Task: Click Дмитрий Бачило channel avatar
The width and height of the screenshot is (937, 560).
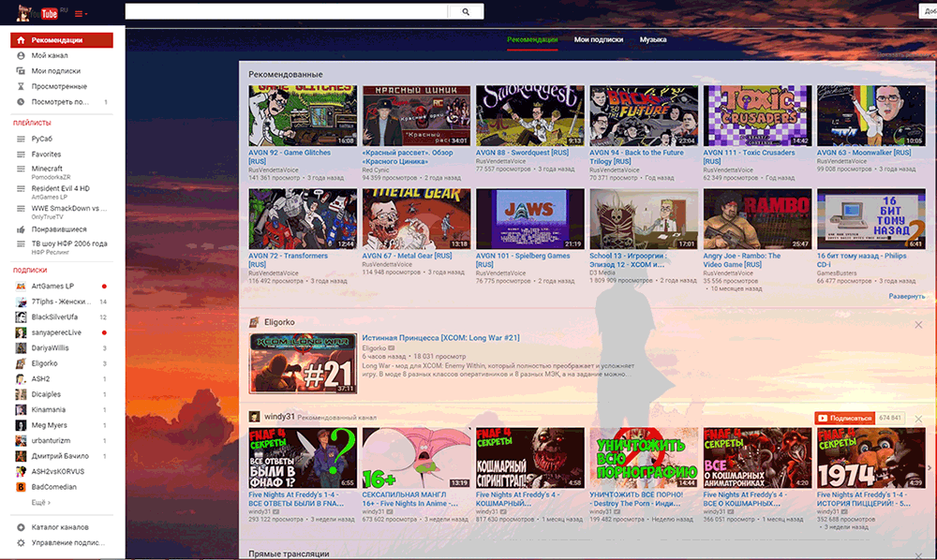Action: click(21, 456)
